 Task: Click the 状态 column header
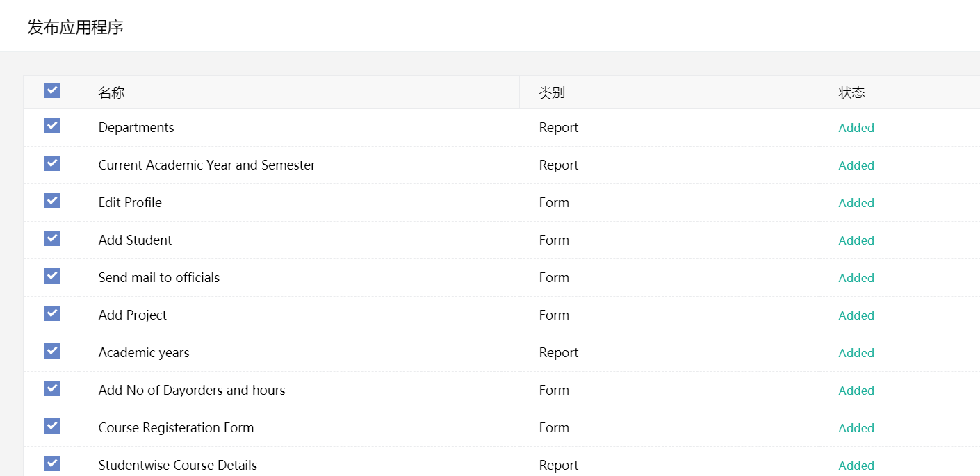851,92
